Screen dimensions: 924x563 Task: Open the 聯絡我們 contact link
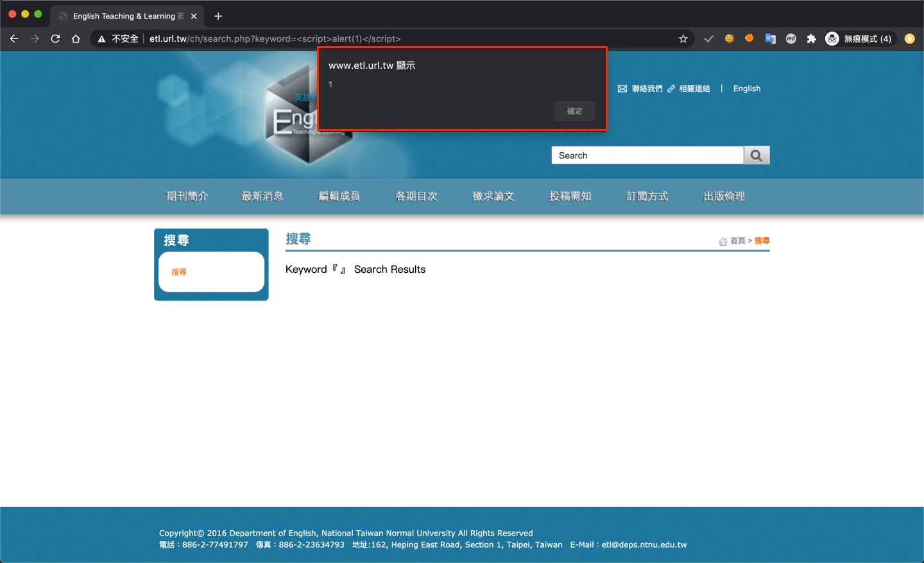647,89
